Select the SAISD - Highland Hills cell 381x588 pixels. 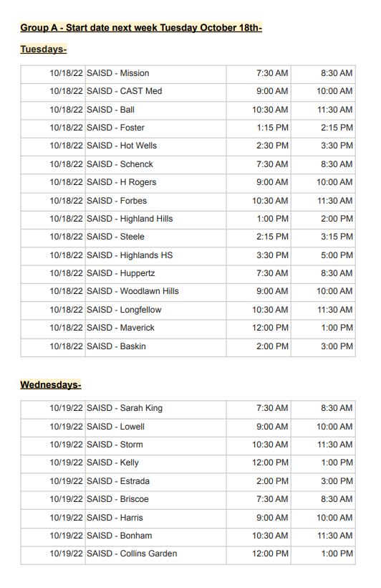[x=155, y=219]
